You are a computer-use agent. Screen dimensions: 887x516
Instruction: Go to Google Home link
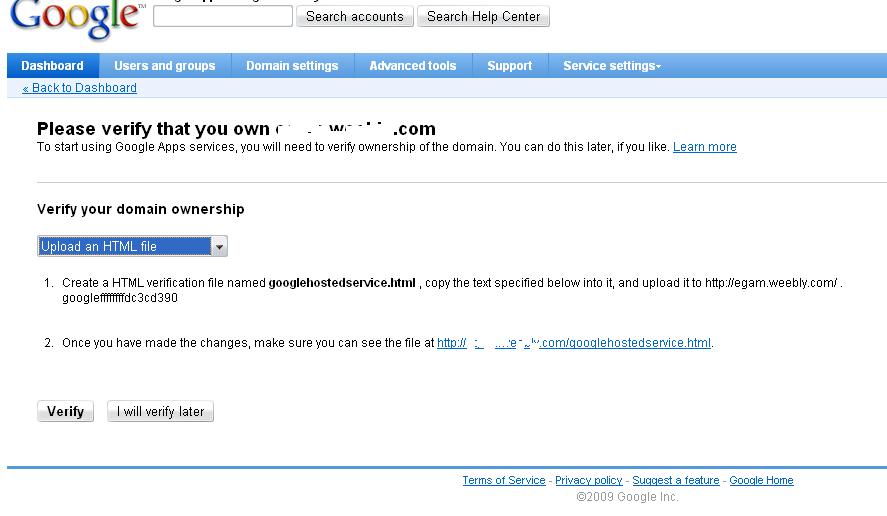[x=761, y=480]
